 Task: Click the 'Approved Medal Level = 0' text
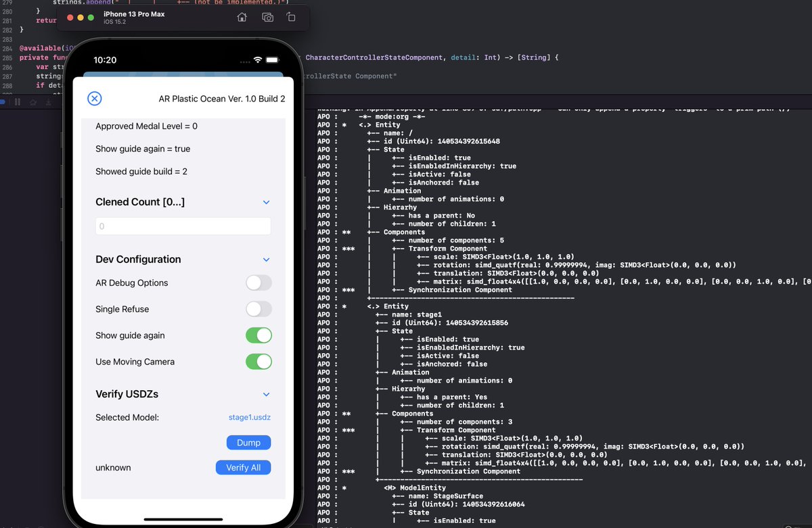click(x=147, y=126)
